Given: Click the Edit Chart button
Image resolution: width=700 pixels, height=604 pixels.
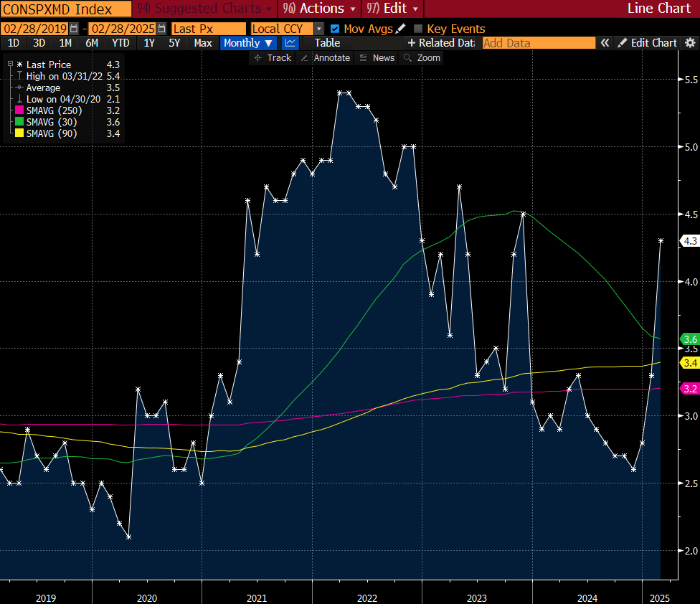Looking at the screenshot, I should (648, 43).
